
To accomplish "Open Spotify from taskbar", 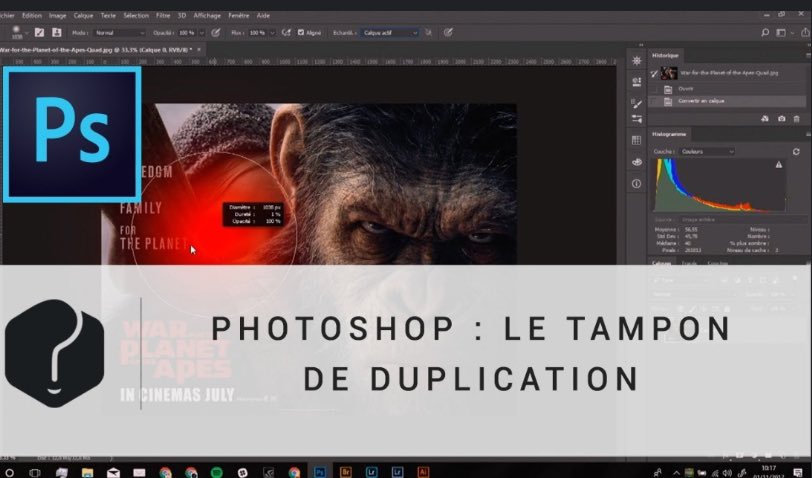I will (x=216, y=472).
